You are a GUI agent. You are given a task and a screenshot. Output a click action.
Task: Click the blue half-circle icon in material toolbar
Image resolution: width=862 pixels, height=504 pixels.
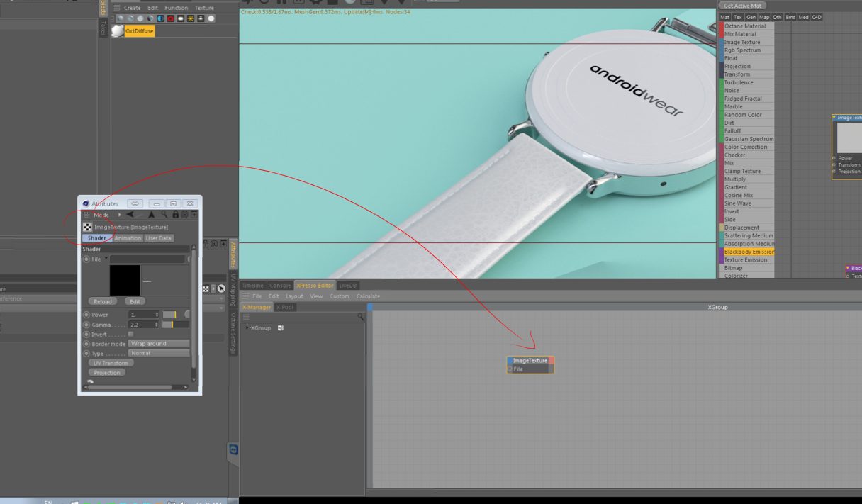160,18
